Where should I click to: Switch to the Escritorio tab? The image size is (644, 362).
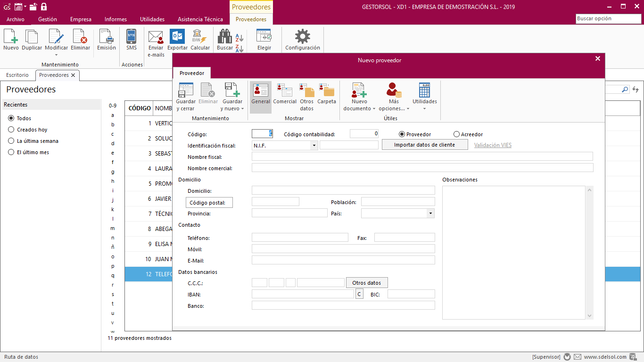[x=17, y=75]
